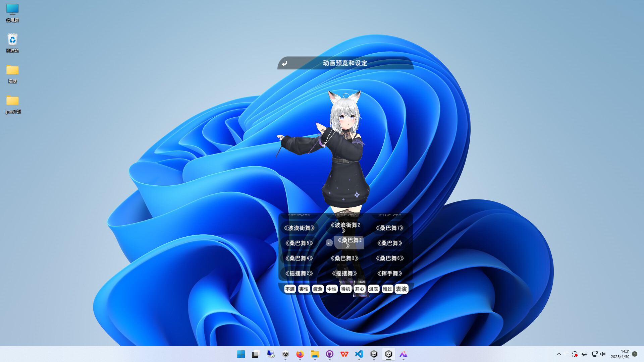Open WPS Office from the taskbar
This screenshot has width=644, height=362.
344,354
